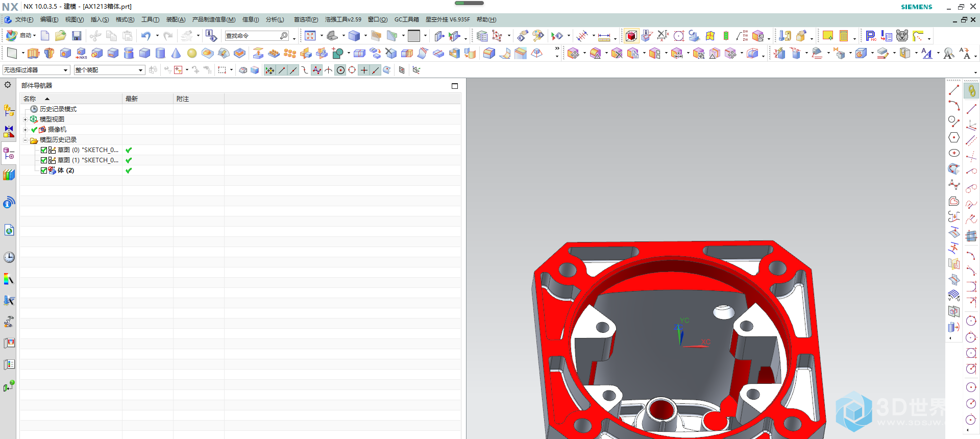Screen dimensions: 980x439
Task: Click the pattern feature orange cubes icon
Action: pyautogui.click(x=289, y=53)
